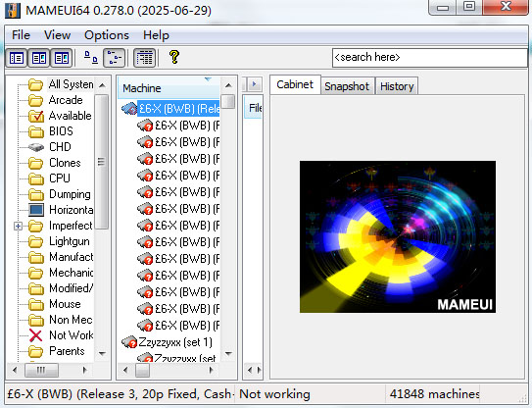Select the grouped tree view button
Image resolution: width=532 pixels, height=408 pixels.
(x=115, y=58)
